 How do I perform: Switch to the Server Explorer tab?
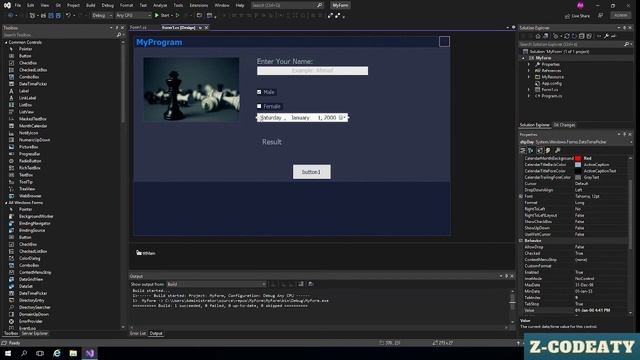coord(35,333)
